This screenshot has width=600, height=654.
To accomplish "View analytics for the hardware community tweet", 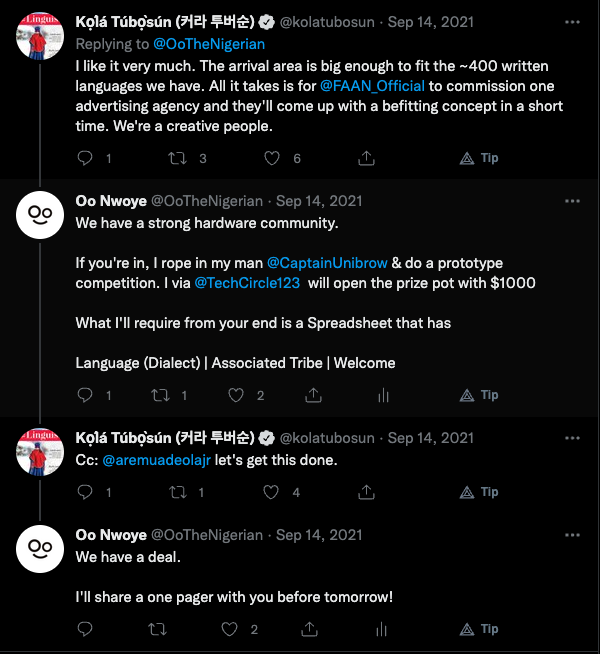I will [x=382, y=395].
